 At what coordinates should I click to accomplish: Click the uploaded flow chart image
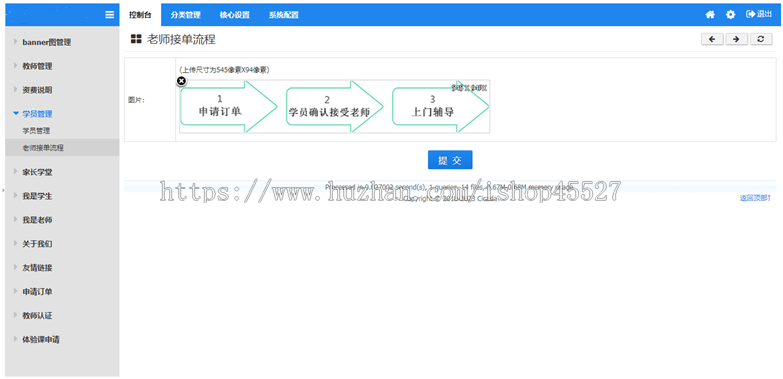tap(335, 106)
